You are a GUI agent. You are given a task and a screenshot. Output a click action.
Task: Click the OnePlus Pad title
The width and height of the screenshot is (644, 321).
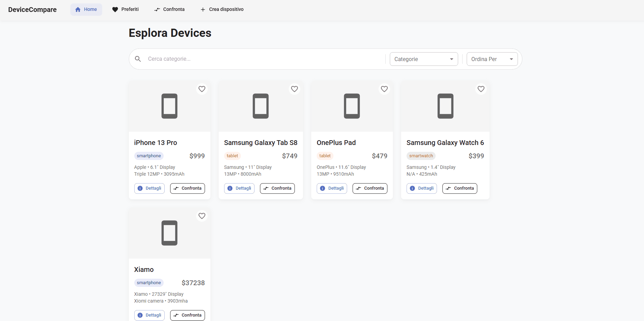(336, 143)
